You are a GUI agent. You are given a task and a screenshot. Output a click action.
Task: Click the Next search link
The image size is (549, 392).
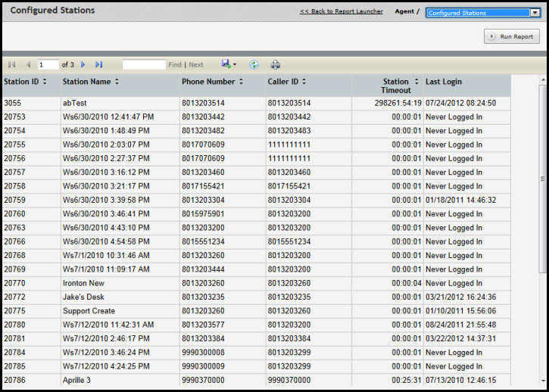[196, 64]
